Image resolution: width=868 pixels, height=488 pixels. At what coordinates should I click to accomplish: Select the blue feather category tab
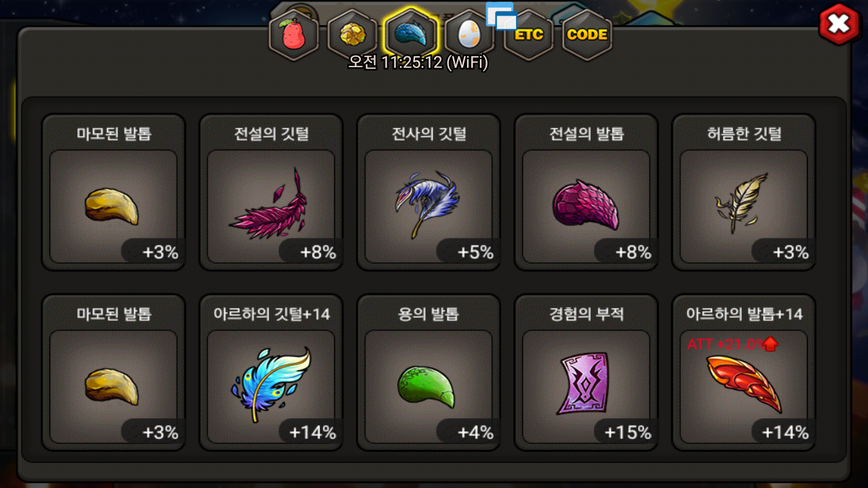point(410,35)
